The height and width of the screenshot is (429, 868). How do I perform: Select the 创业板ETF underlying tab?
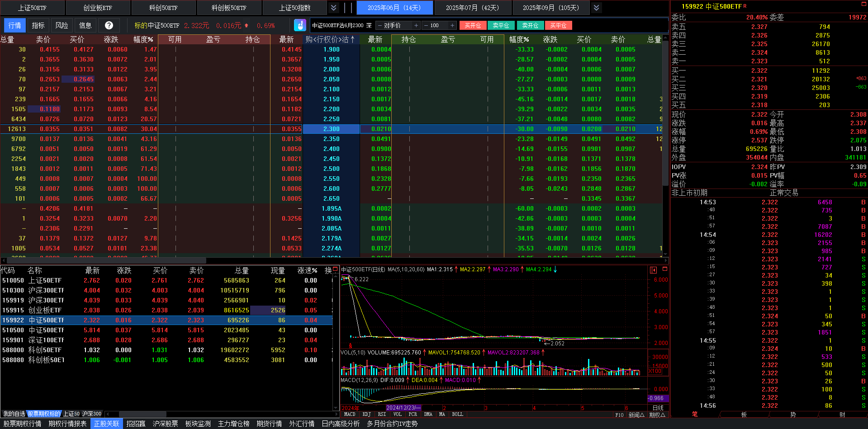point(98,8)
